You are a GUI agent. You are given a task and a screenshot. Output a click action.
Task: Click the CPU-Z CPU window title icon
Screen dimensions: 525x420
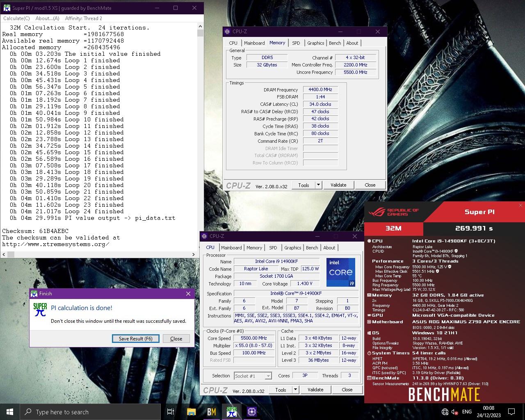click(x=205, y=236)
